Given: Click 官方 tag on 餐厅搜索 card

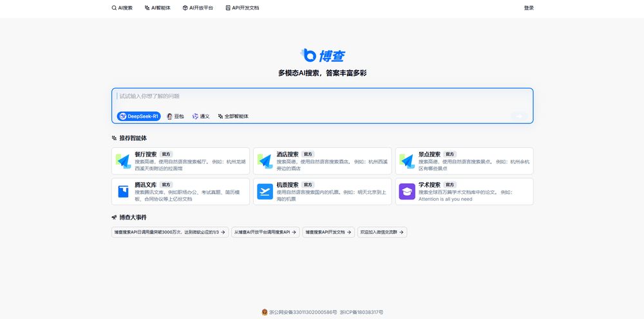Looking at the screenshot, I should (x=166, y=154).
